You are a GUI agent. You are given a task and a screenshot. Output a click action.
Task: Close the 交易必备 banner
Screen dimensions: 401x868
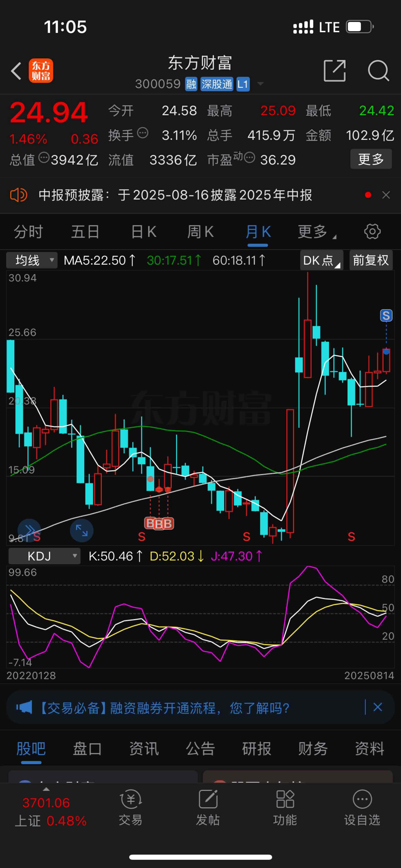click(x=378, y=707)
